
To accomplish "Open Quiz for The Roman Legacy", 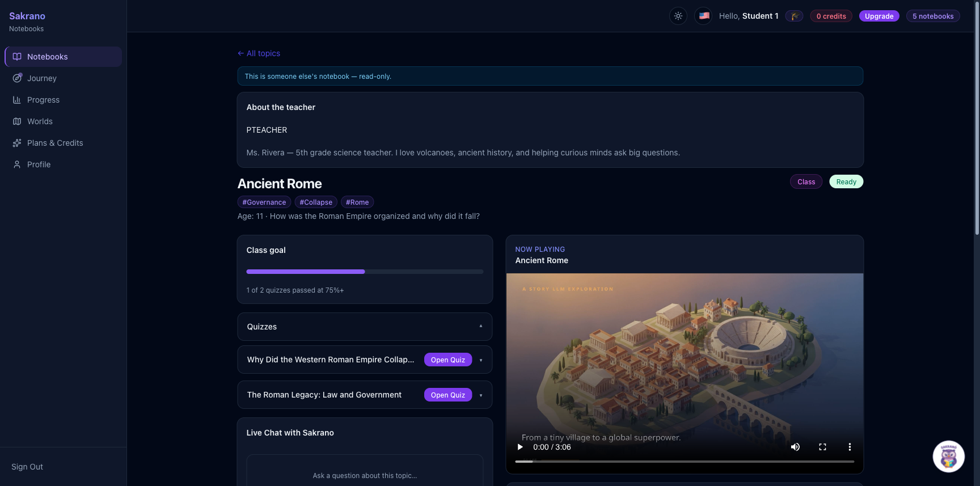I will [448, 395].
